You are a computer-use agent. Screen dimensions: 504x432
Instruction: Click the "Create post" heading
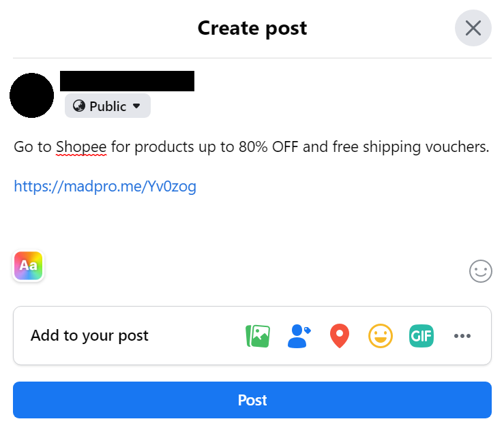click(x=252, y=28)
